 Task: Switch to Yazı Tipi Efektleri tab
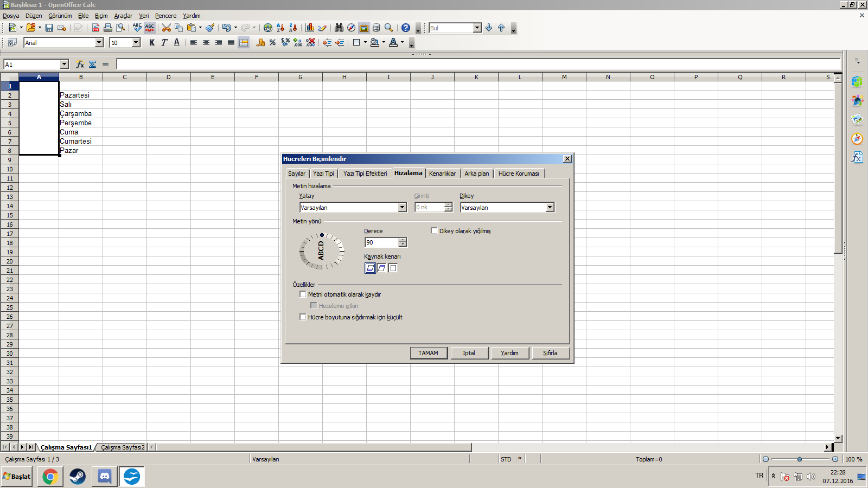pos(365,174)
